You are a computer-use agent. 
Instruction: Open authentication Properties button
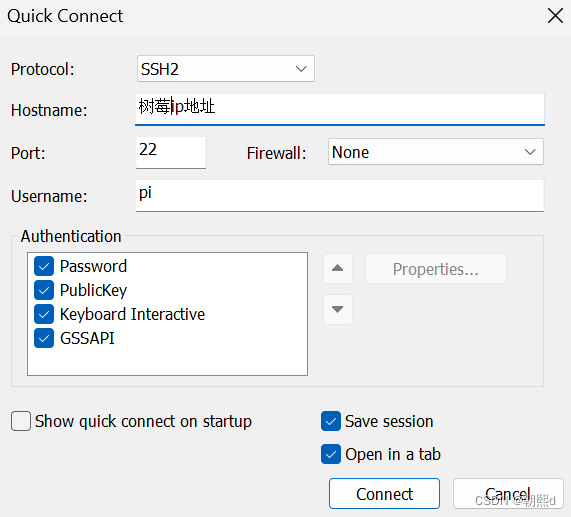point(436,269)
